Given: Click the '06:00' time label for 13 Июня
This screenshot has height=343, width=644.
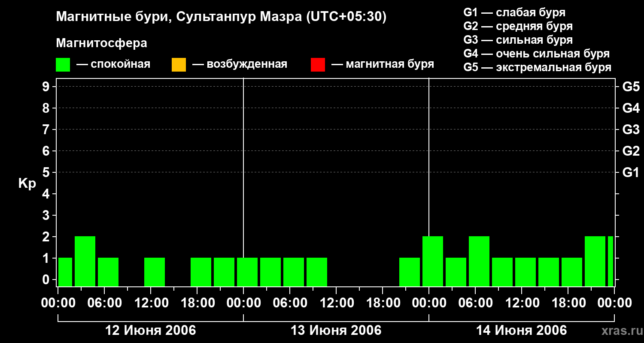Looking at the screenshot, I should [290, 303].
